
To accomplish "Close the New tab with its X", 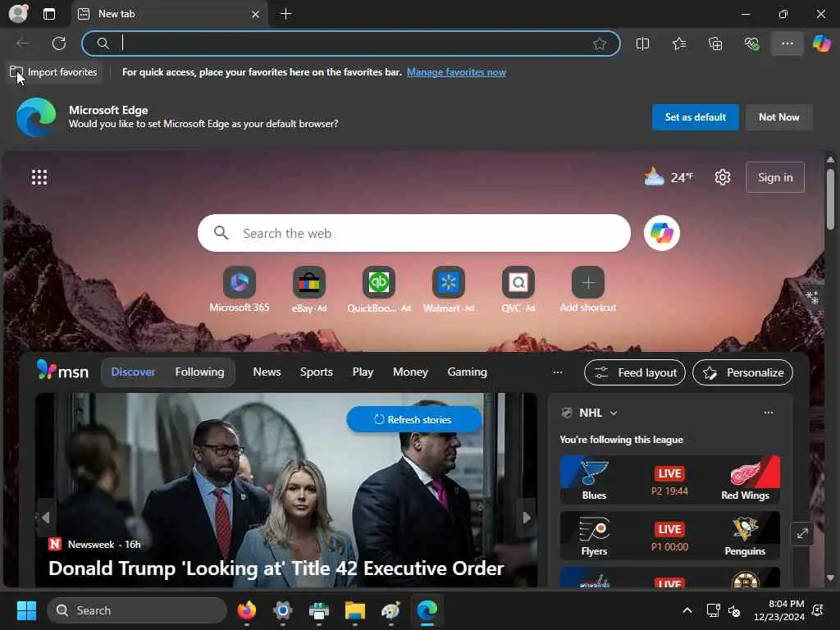I will tap(256, 15).
